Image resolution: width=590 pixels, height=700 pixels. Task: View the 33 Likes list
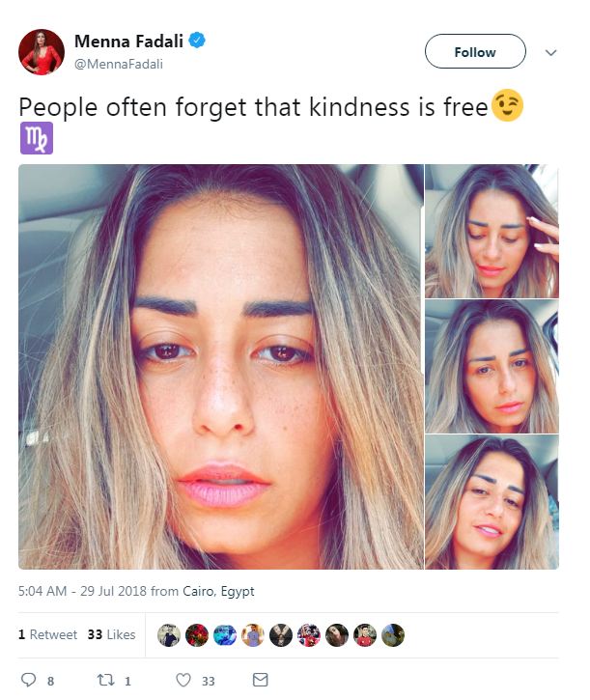(x=112, y=634)
